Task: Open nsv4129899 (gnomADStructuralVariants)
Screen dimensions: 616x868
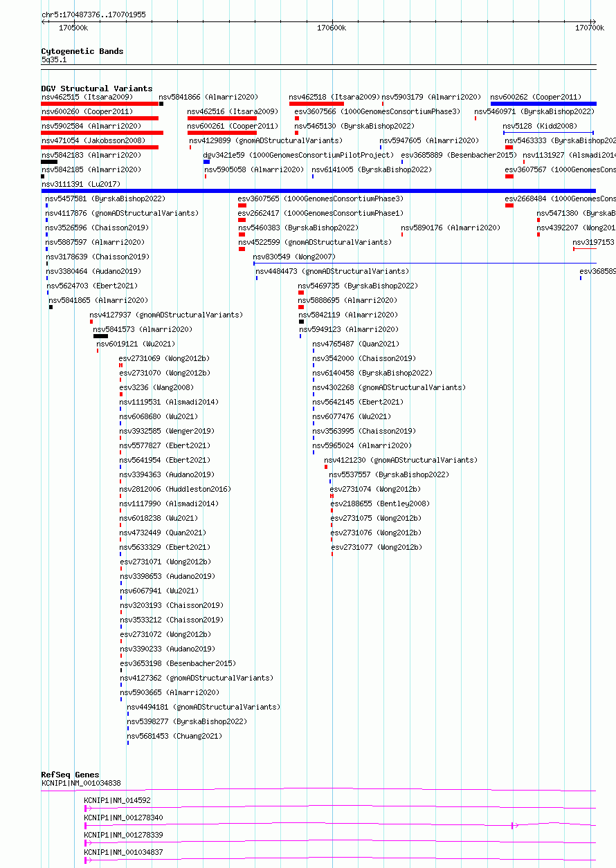Action: 266,140
